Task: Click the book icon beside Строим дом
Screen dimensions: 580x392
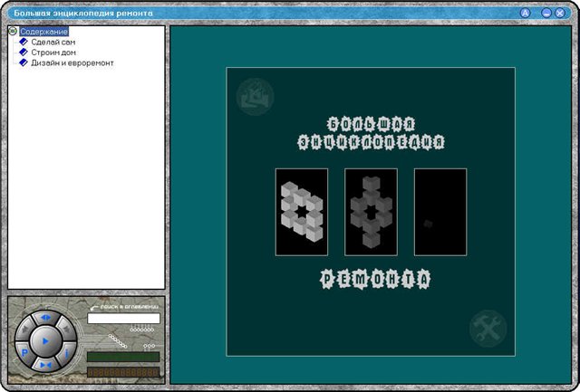Action: pos(24,53)
